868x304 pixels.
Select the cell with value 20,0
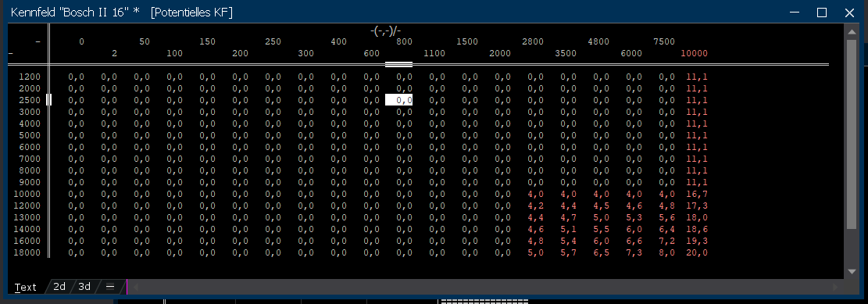point(697,252)
